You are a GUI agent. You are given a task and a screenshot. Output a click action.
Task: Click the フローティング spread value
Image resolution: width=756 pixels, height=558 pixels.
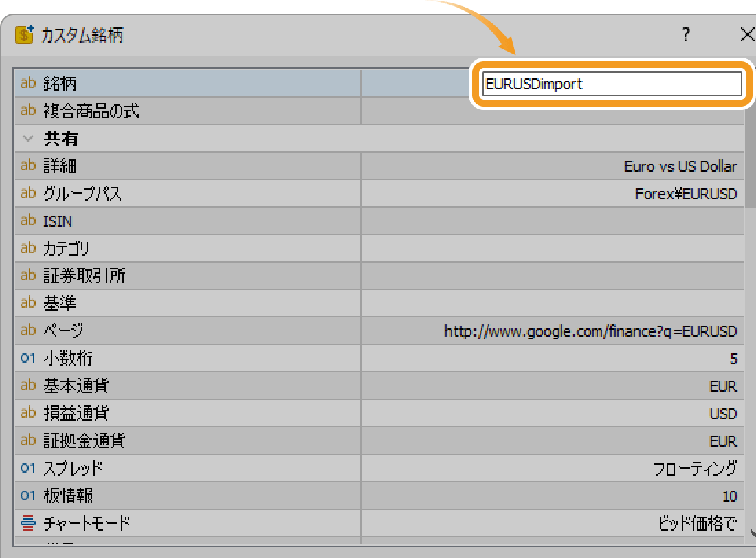pyautogui.click(x=696, y=469)
